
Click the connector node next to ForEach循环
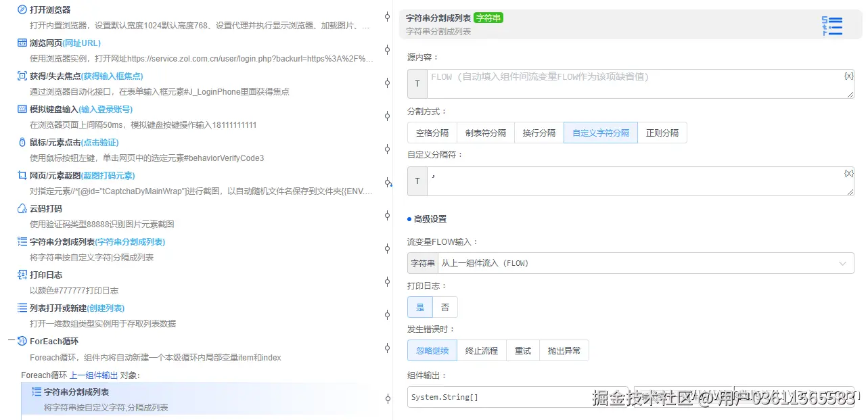coord(387,348)
